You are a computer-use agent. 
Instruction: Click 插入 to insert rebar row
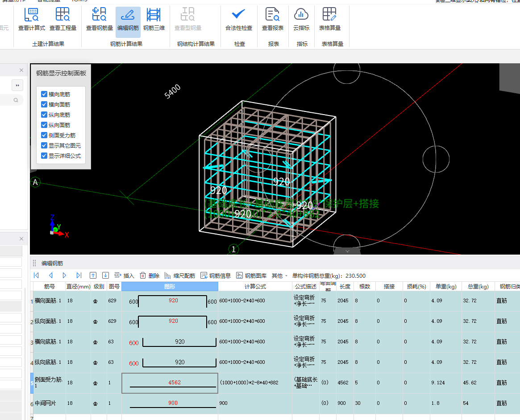(x=124, y=276)
